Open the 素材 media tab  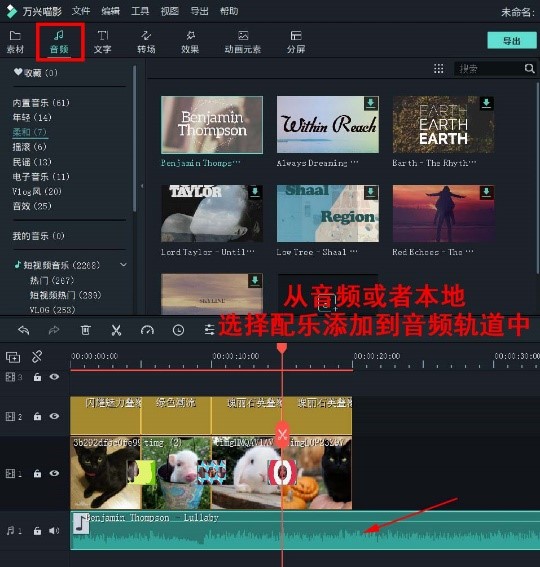click(15, 42)
